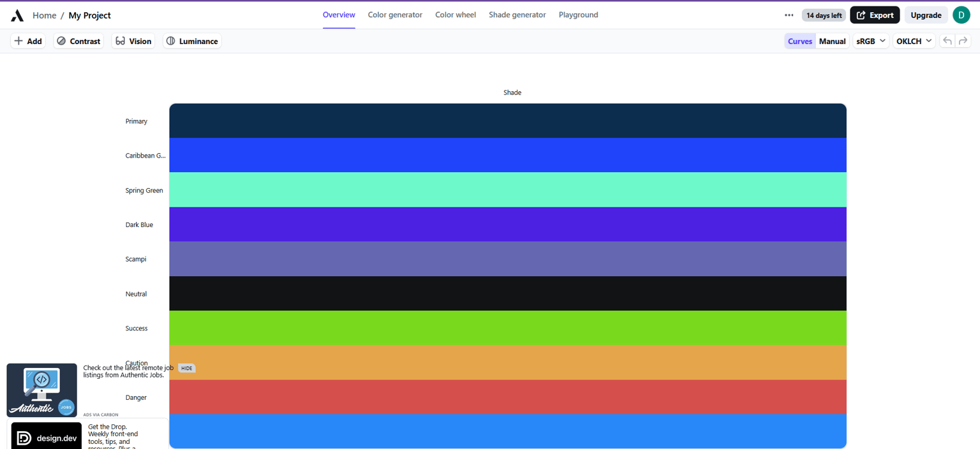Open the Color wheel tab
The width and height of the screenshot is (980, 449).
point(456,15)
